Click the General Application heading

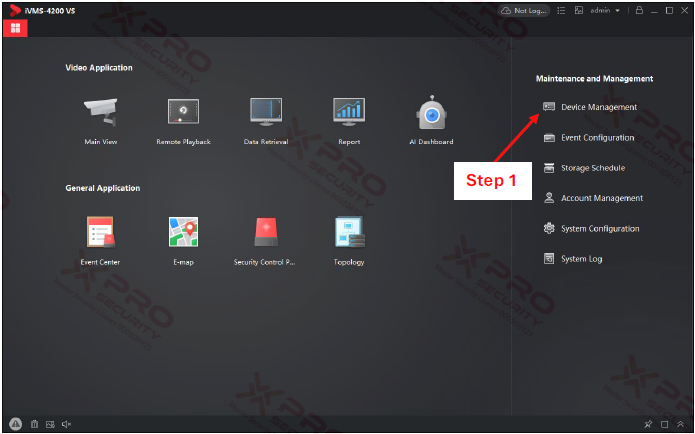tap(103, 188)
